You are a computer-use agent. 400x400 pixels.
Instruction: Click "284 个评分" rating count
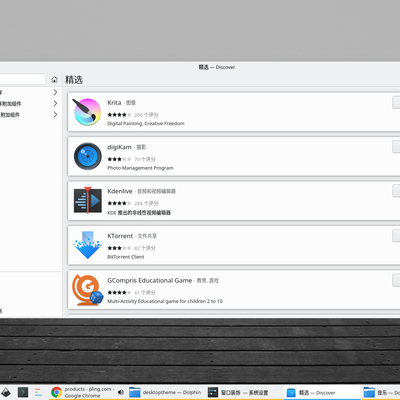click(x=146, y=203)
